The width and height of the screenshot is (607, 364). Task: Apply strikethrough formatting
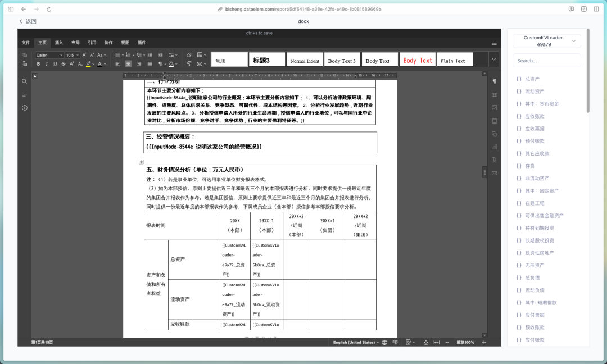click(x=64, y=64)
